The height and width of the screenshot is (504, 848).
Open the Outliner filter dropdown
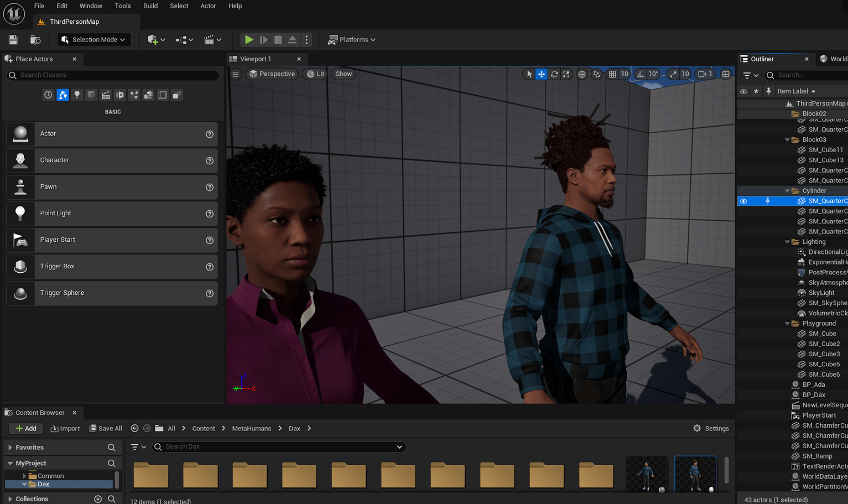[x=751, y=75]
